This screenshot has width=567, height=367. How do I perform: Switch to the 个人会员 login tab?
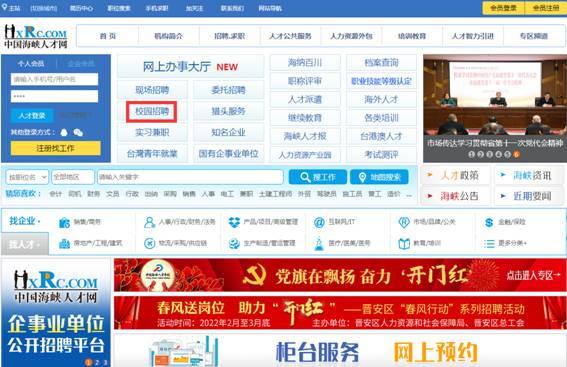click(31, 64)
